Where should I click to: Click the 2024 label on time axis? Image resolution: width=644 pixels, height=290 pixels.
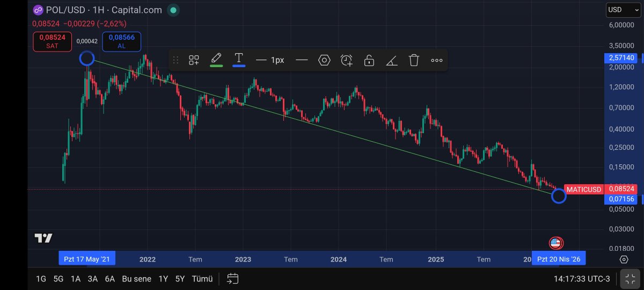(339, 259)
